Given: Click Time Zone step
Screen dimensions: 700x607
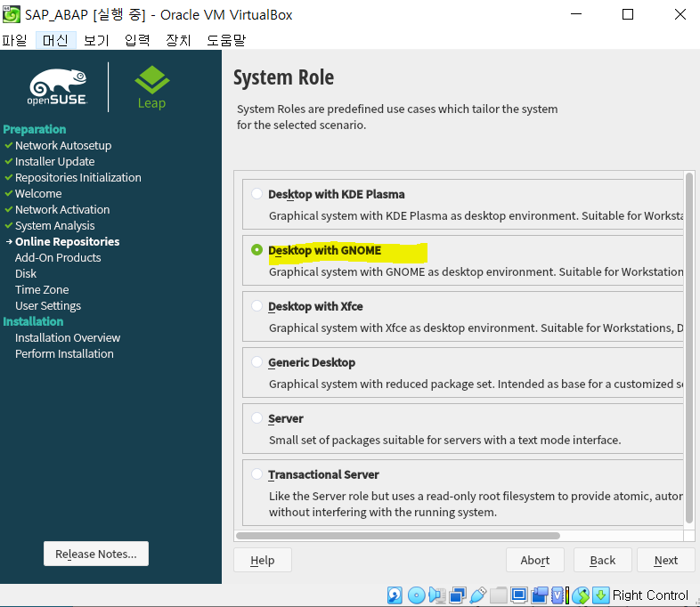Looking at the screenshot, I should point(42,290).
